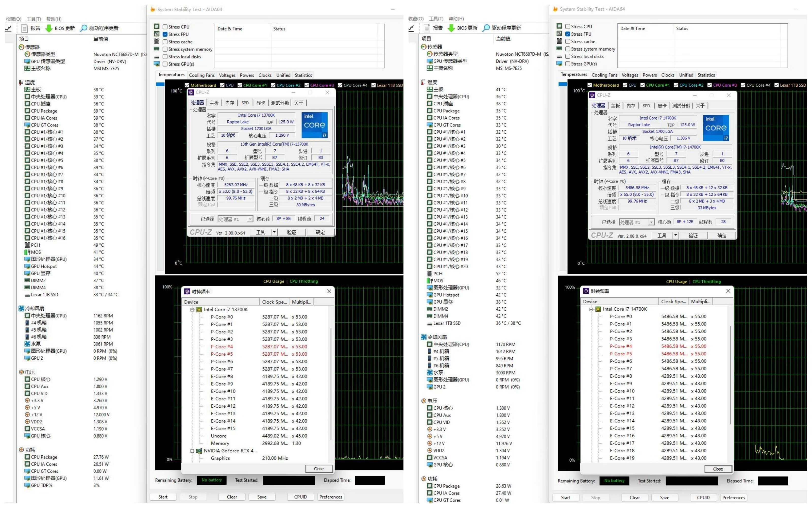Viewport: 812px width, 508px height.
Task: Uncheck CPU Core #4 legend in 14700K graph
Action: point(743,85)
